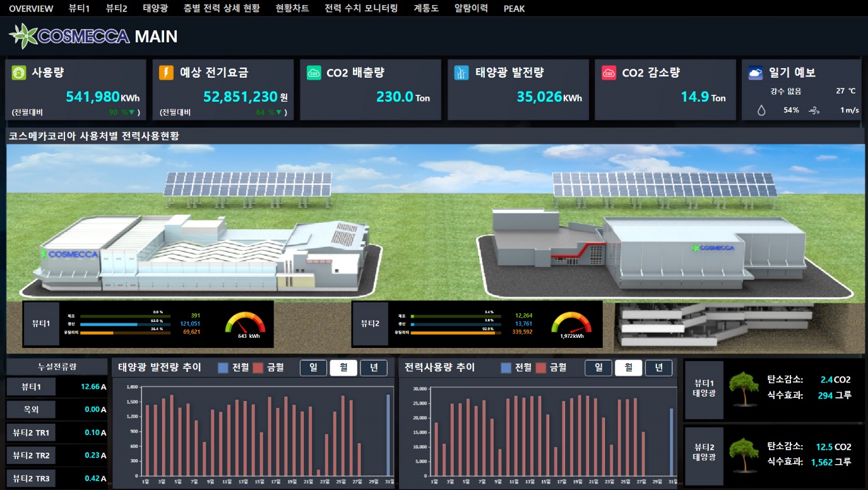Screen dimensions: 868x490
Task: Select 일 view in solar generation chart
Action: point(313,367)
